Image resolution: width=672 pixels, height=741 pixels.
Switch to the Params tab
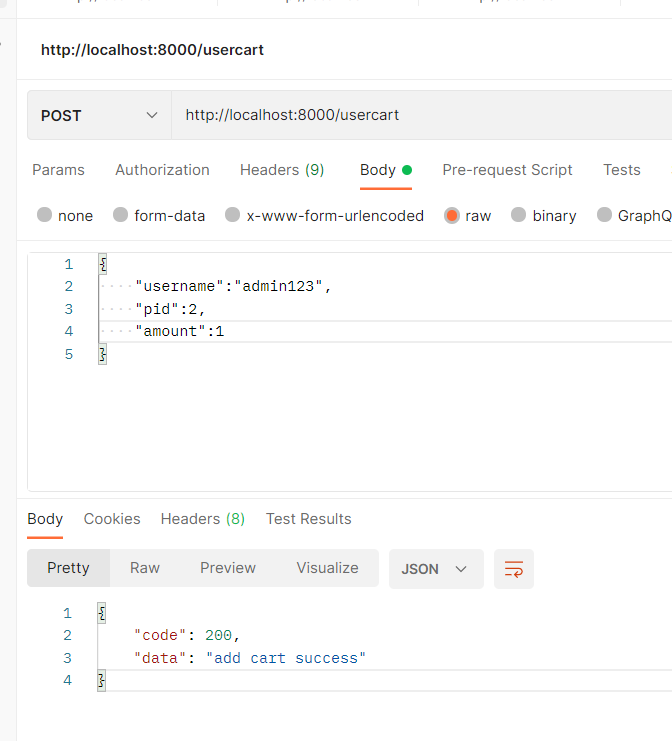[x=58, y=170]
